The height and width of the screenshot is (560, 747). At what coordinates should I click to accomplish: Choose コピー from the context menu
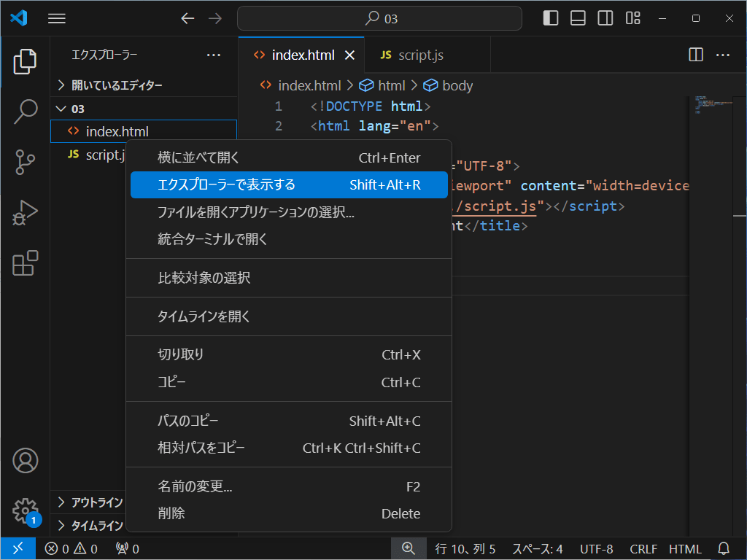click(x=289, y=382)
